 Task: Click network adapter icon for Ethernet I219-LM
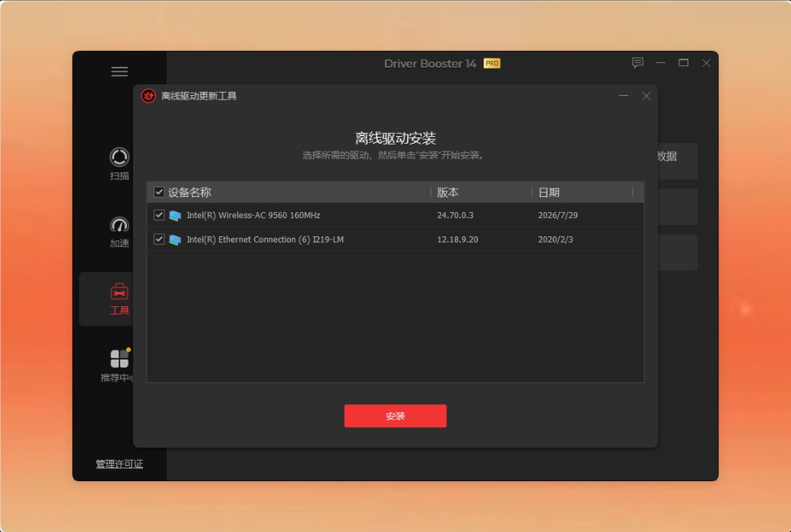pyautogui.click(x=175, y=239)
